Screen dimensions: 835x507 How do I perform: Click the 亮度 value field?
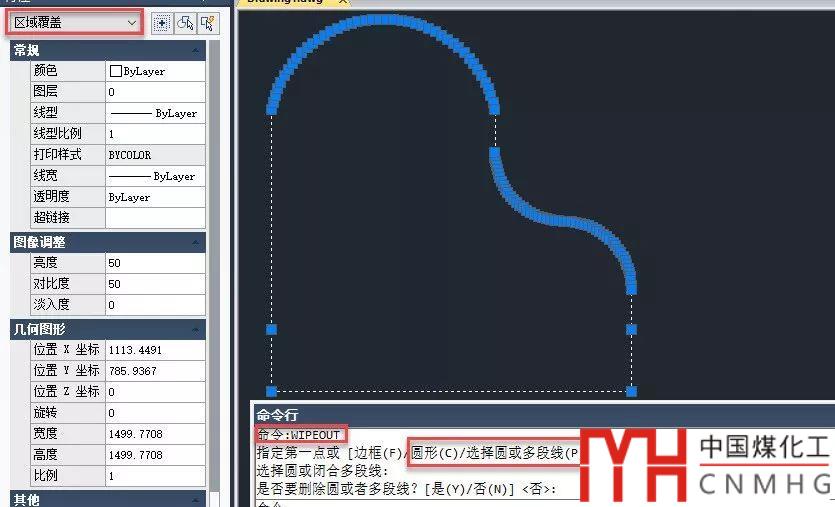[x=154, y=263]
